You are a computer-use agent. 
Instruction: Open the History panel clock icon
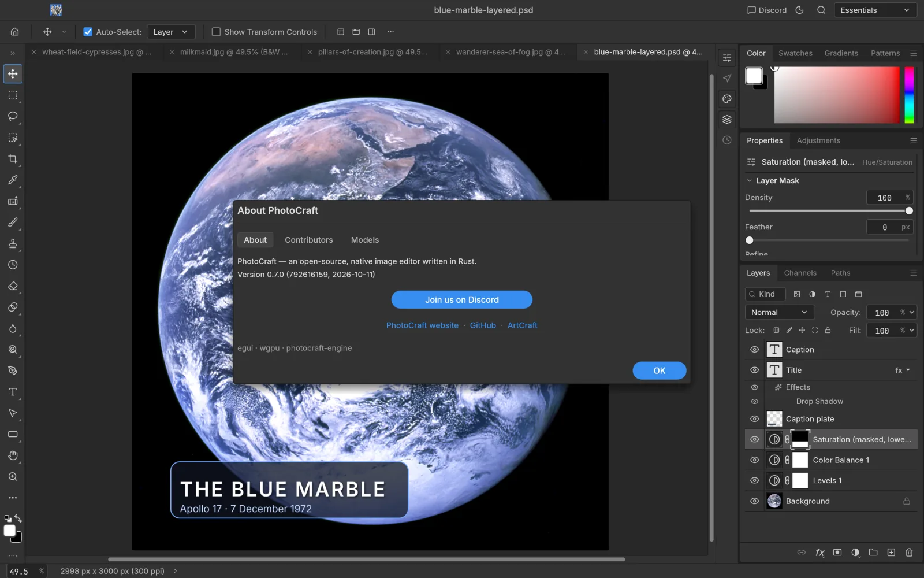point(727,140)
